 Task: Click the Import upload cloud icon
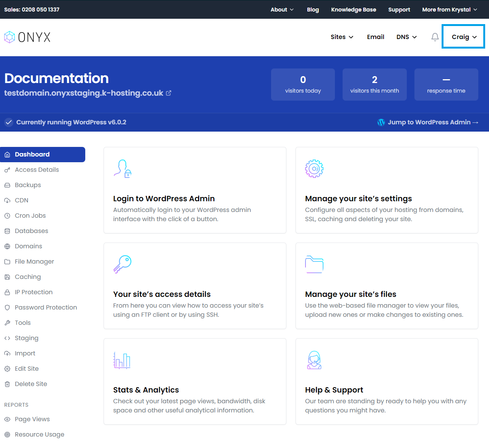pyautogui.click(x=7, y=354)
